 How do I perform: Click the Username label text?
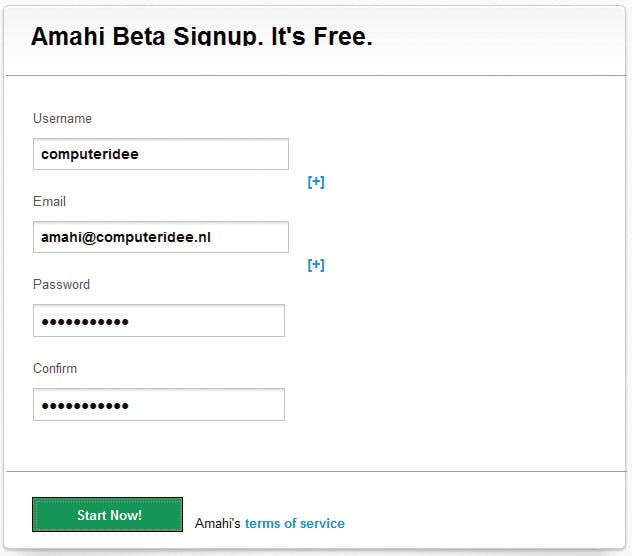pos(62,118)
